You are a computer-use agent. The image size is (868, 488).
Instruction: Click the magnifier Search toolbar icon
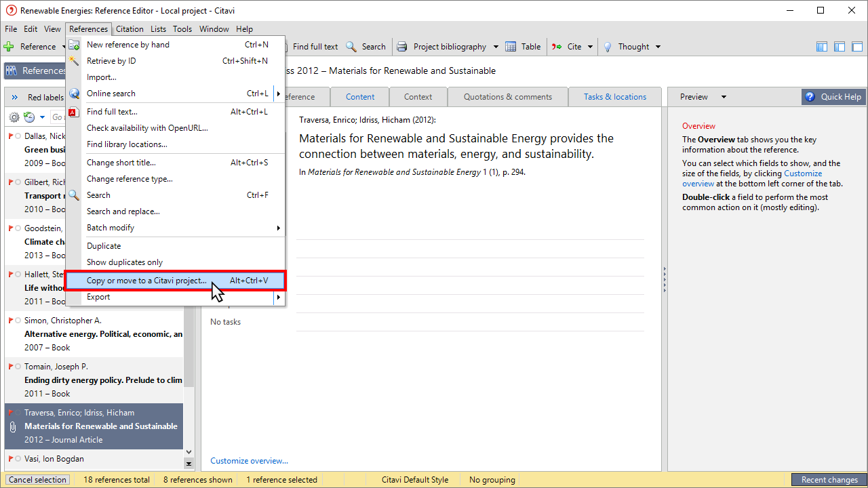click(351, 47)
